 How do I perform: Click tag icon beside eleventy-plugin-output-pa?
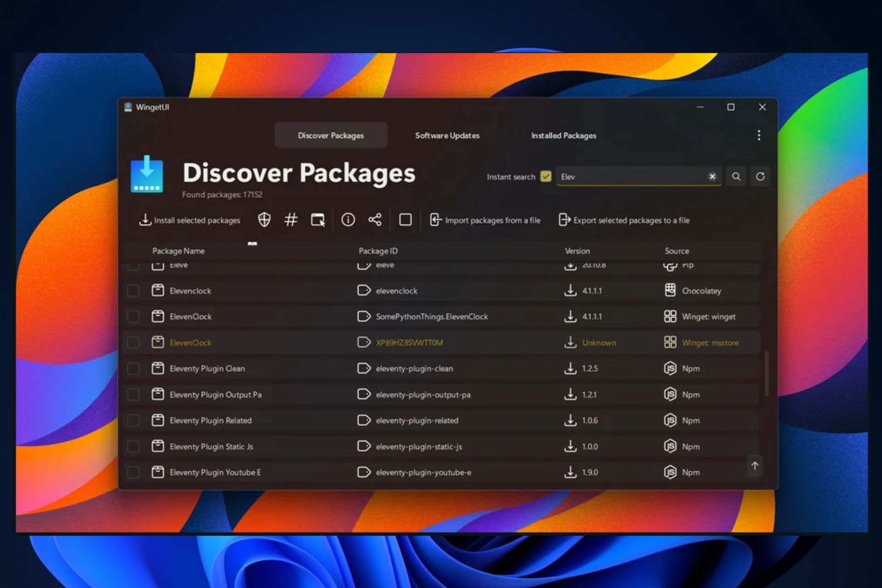coord(364,394)
